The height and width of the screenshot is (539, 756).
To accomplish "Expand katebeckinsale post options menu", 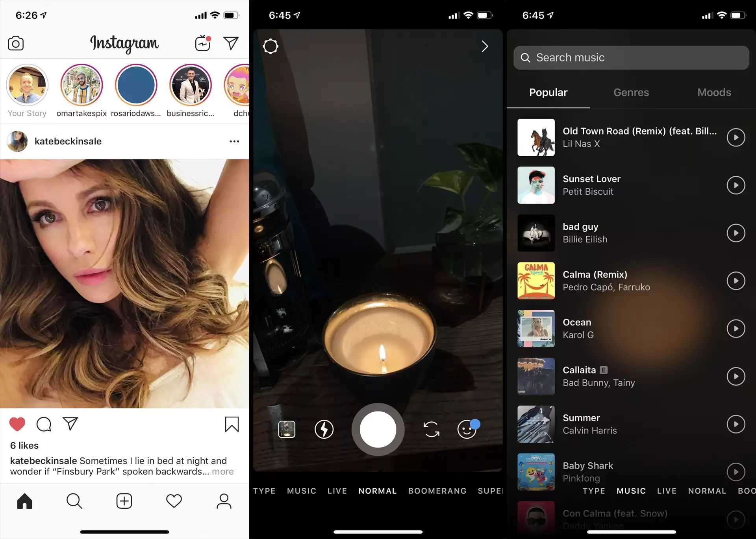I will coord(234,140).
